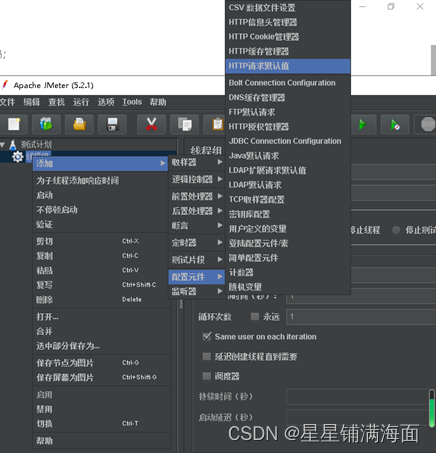Open the 文件 menu
Image resolution: width=436 pixels, height=453 pixels.
click(x=7, y=102)
